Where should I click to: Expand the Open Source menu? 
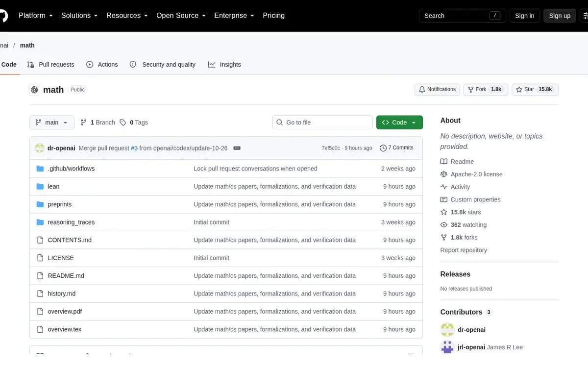coord(181,16)
